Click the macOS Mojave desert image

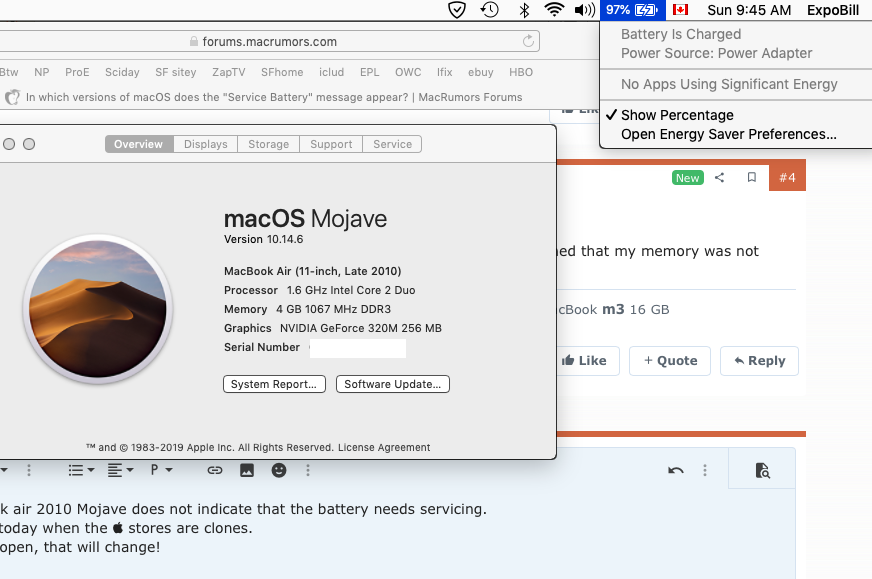98,309
